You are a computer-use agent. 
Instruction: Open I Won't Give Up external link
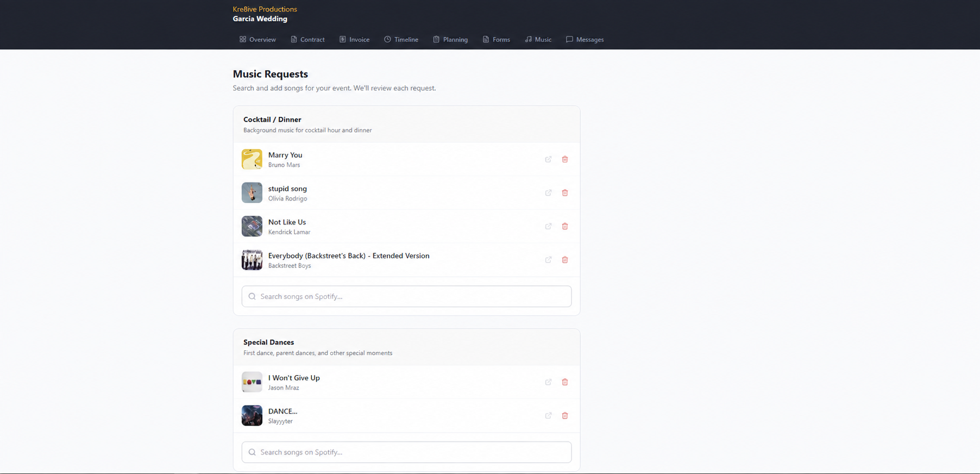[x=548, y=382]
